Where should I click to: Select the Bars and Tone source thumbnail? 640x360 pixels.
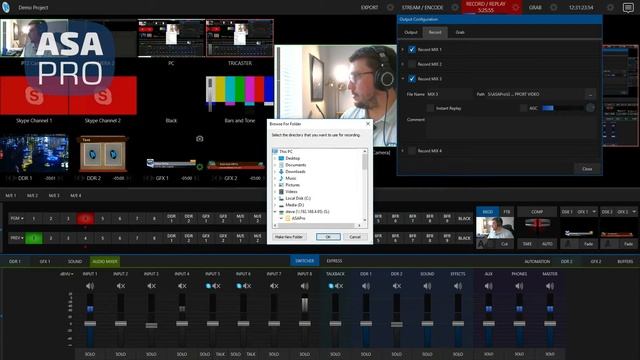point(240,94)
